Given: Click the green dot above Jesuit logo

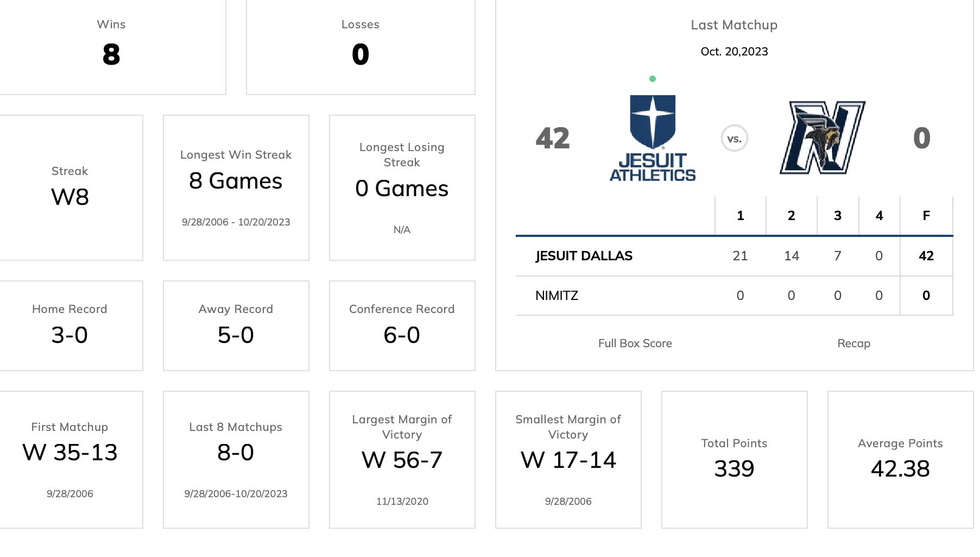Looking at the screenshot, I should pyautogui.click(x=653, y=79).
